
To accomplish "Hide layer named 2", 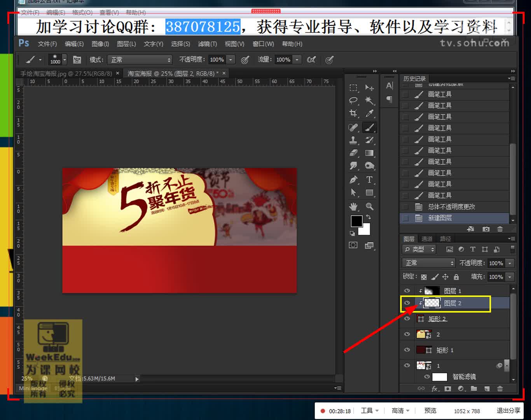I will [407, 334].
